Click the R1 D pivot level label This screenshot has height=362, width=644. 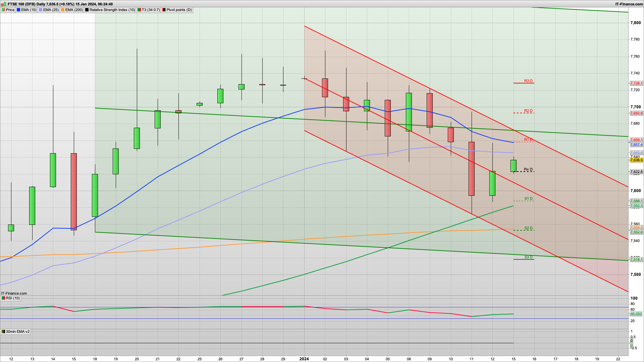[x=528, y=139]
